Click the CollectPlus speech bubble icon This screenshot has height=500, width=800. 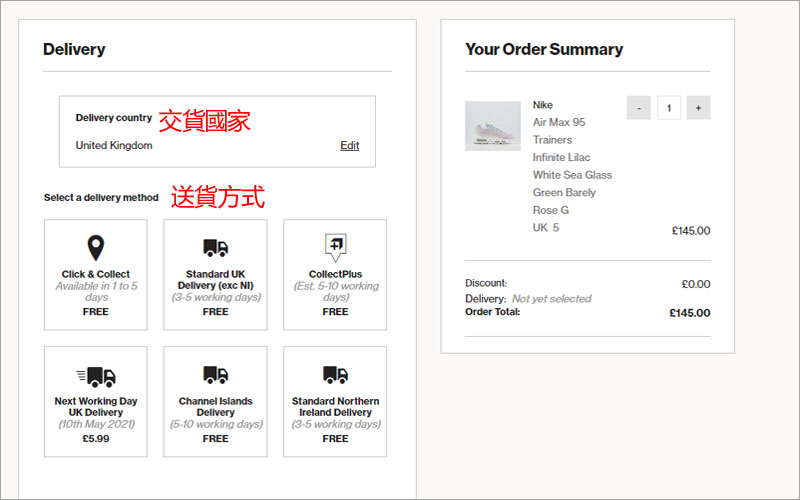(335, 246)
